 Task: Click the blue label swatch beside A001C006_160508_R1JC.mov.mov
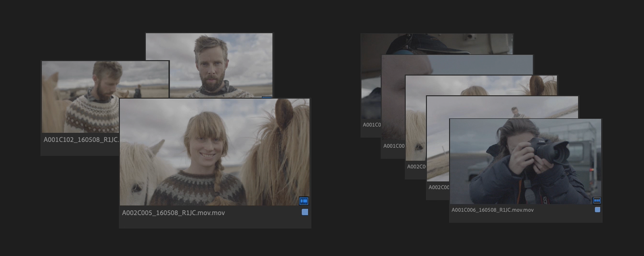(597, 210)
